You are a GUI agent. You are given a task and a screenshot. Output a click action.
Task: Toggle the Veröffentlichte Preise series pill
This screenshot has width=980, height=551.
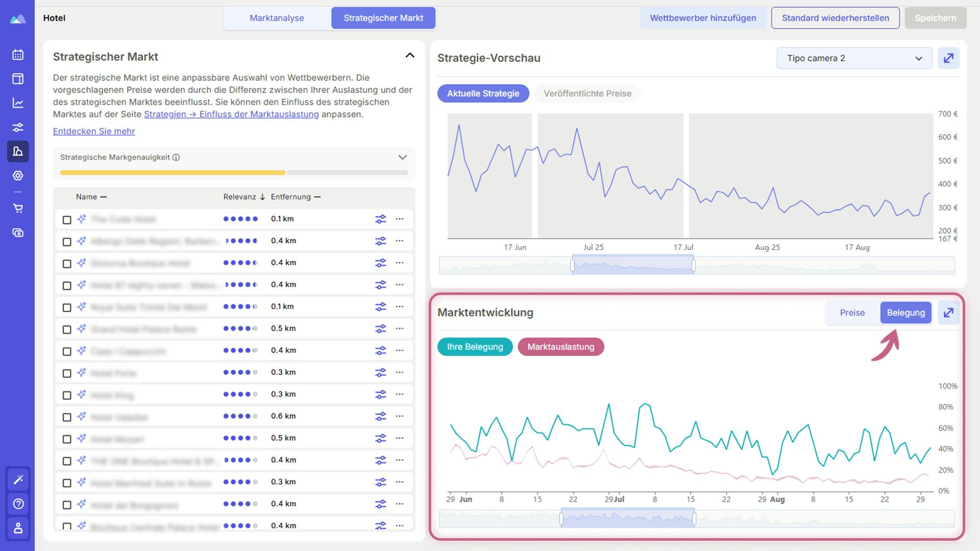(587, 93)
